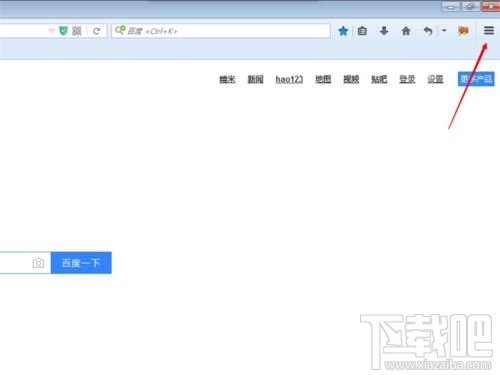
Task: Click the Baidu search engine icon in the search box
Action: [x=120, y=30]
